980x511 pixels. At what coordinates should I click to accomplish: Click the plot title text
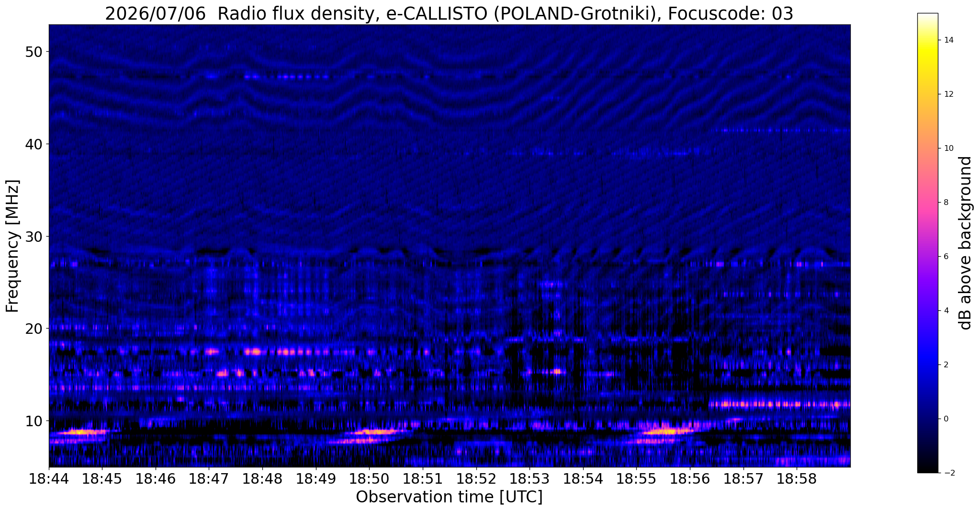449,13
